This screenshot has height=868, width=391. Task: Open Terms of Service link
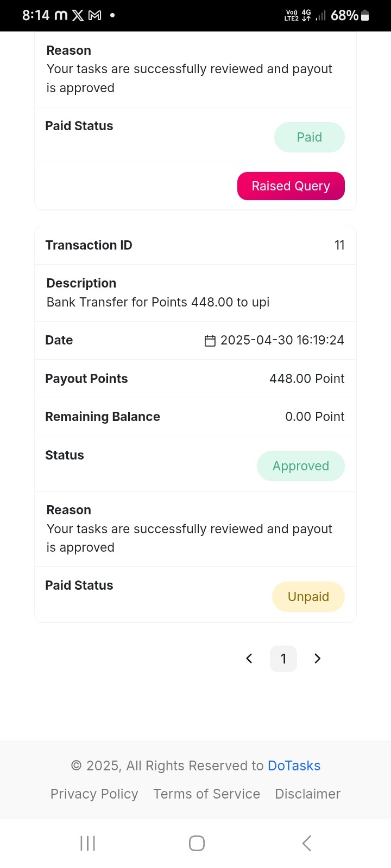(x=206, y=794)
